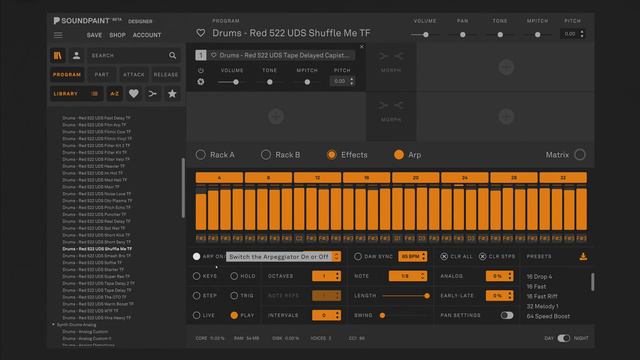This screenshot has width=640, height=360.
Task: Open the LIBRARY tab
Action: (x=76, y=94)
